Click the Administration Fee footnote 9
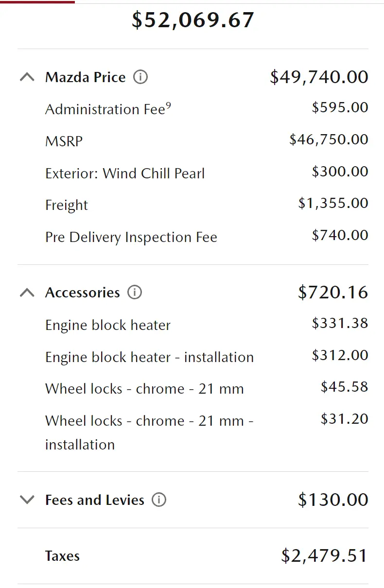 click(x=168, y=105)
